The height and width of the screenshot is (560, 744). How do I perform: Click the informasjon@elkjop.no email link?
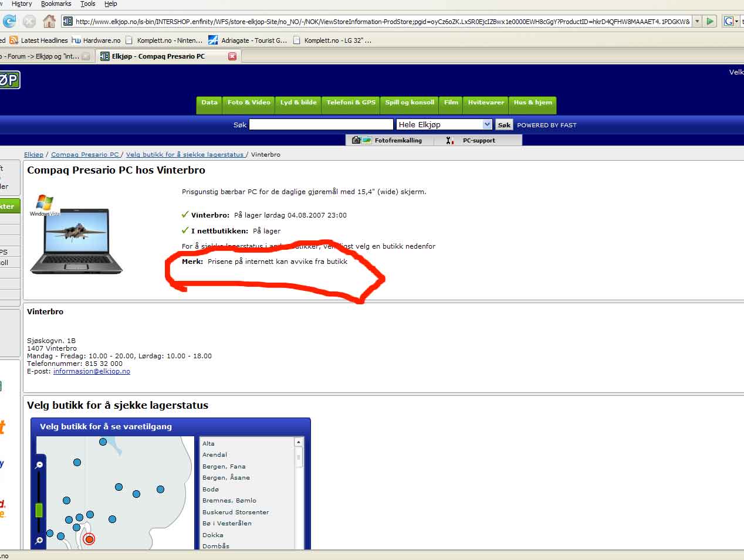click(92, 371)
